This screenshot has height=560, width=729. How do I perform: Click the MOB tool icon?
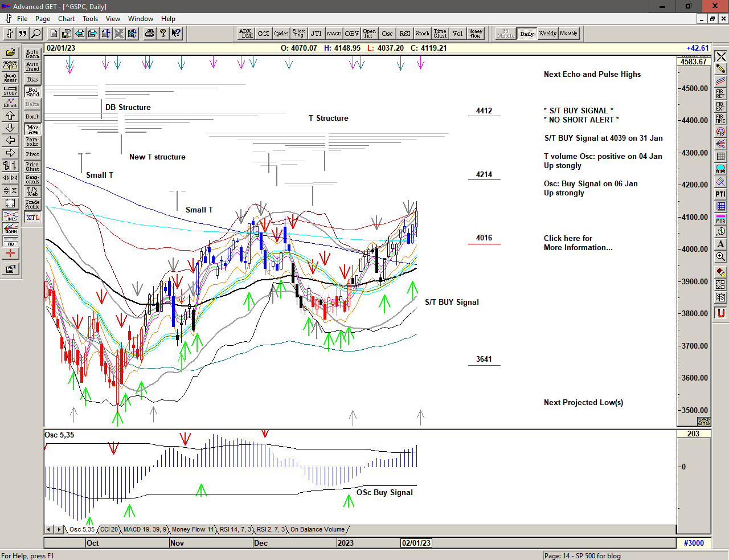point(720,219)
